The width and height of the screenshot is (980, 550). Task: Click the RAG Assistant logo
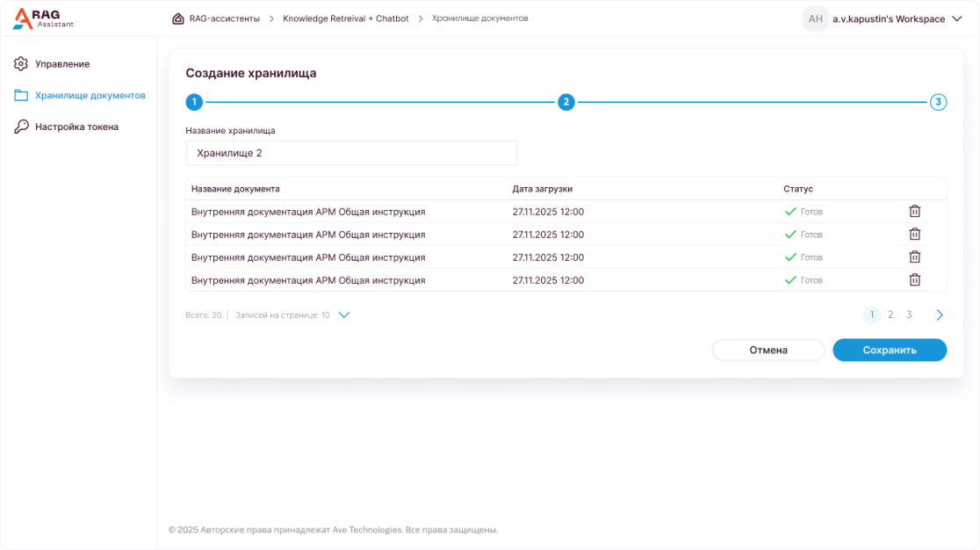[x=43, y=18]
